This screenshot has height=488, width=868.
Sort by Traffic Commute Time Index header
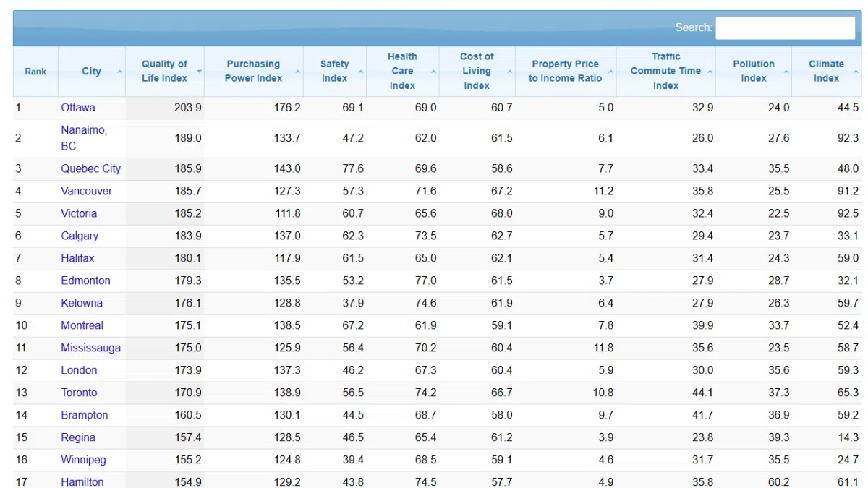[x=665, y=72]
